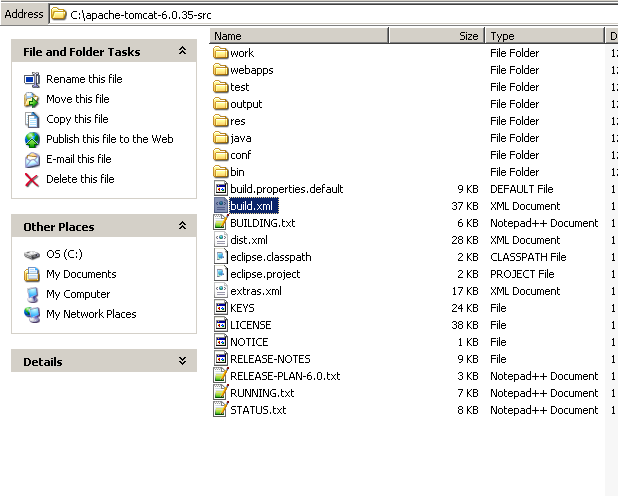This screenshot has width=618, height=496.
Task: Collapse the File and Folder Tasks panel
Action: (x=182, y=50)
